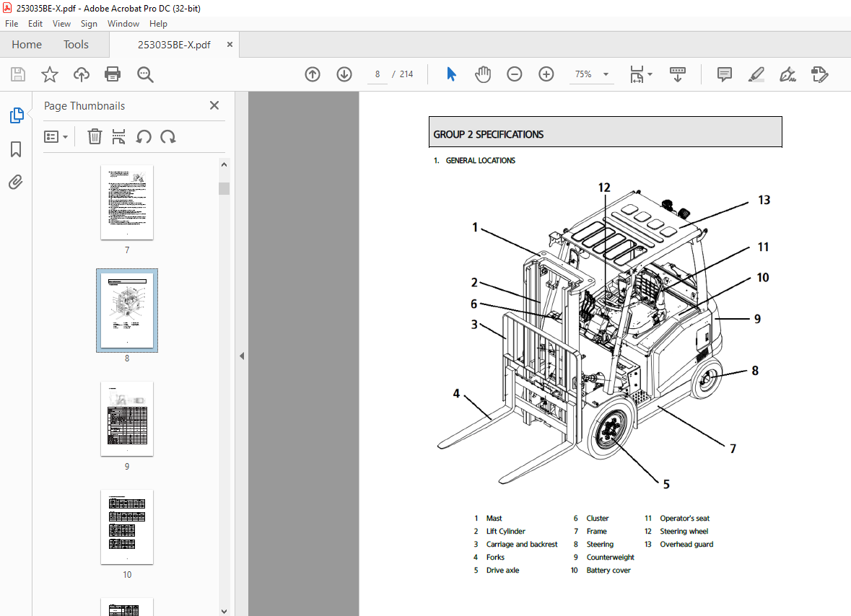Open the Sign document pen tool
851x616 pixels.
787,74
